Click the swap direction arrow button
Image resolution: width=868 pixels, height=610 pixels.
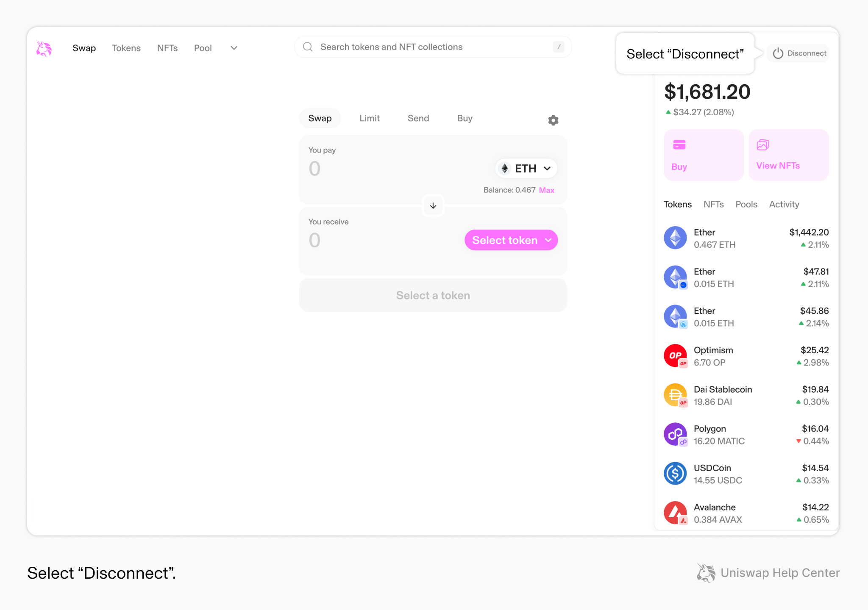coord(433,206)
